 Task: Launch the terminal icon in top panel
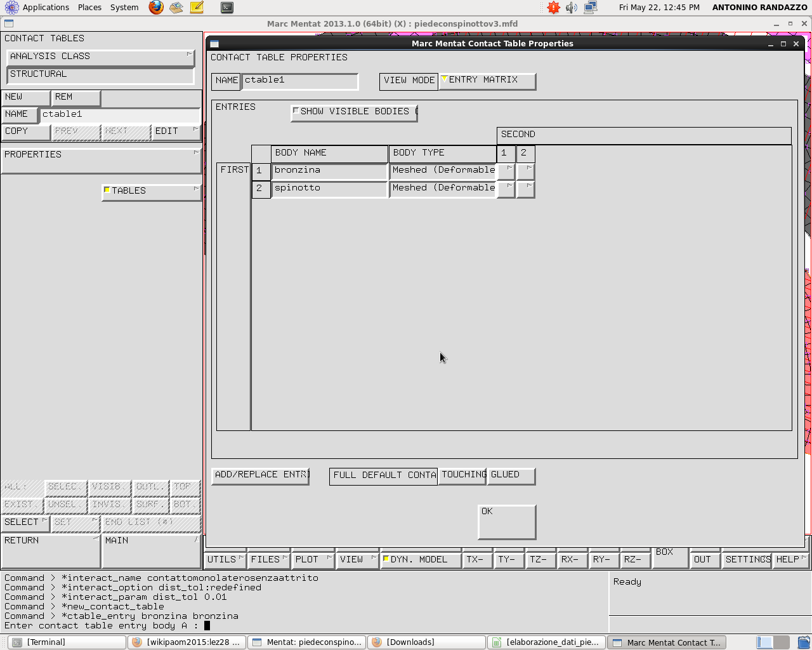(x=227, y=8)
